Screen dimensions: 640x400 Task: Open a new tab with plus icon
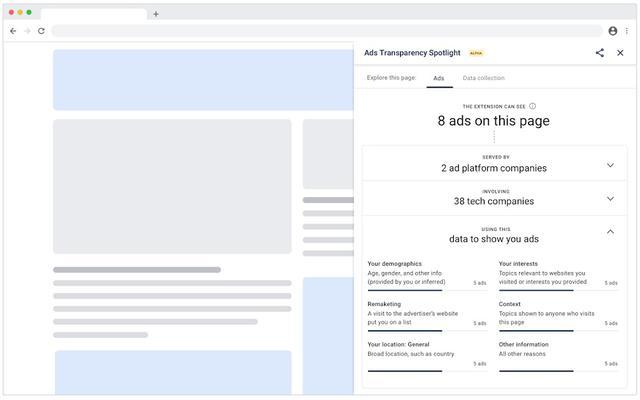[x=156, y=14]
